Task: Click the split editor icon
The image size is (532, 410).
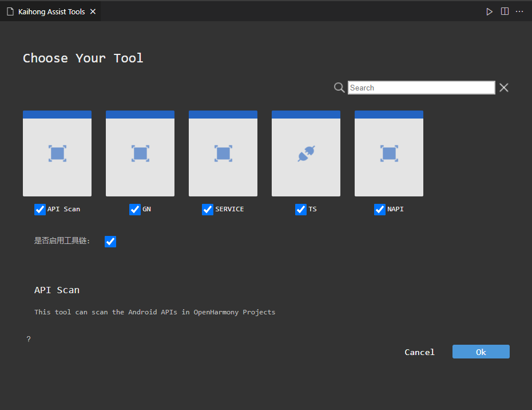Action: tap(505, 11)
